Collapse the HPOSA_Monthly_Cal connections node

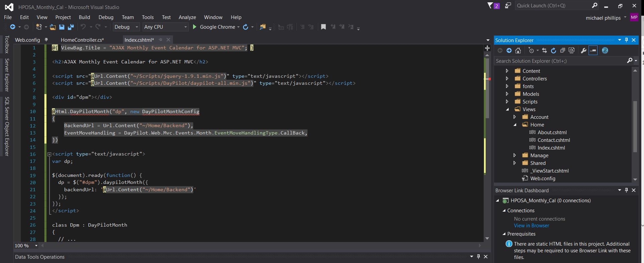[x=497, y=201]
